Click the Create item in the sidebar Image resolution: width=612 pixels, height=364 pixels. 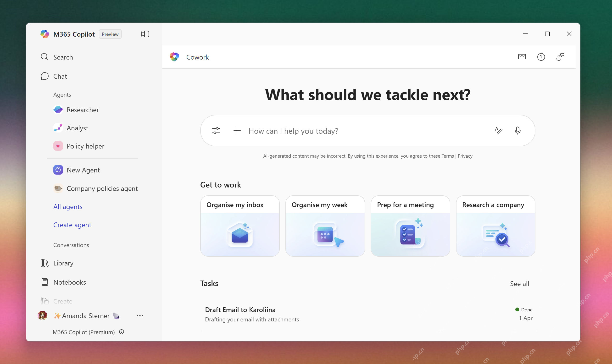coord(56,301)
